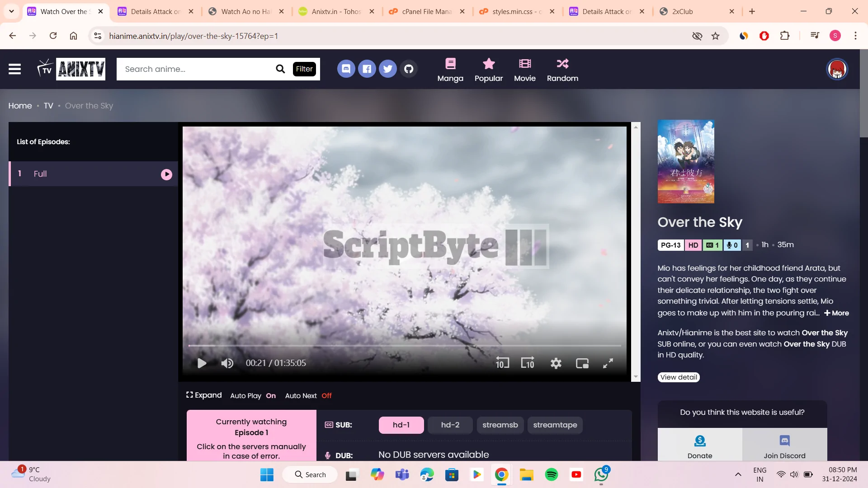Screen dimensions: 868x488
Task: Go to Random anime
Action: coord(562,70)
